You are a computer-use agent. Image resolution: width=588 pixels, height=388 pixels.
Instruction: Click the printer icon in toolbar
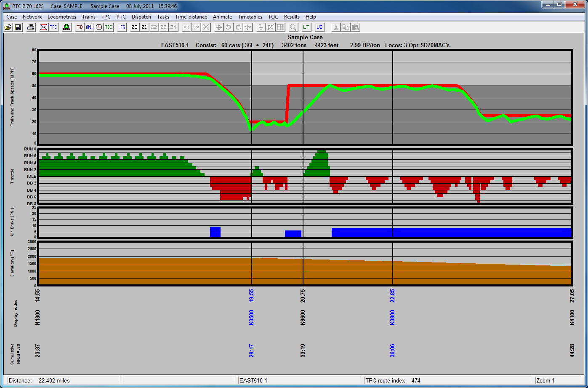[31, 27]
